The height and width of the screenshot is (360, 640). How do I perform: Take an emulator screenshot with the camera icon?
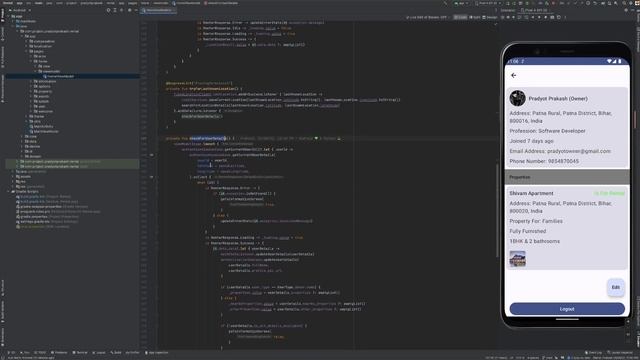tap(552, 18)
